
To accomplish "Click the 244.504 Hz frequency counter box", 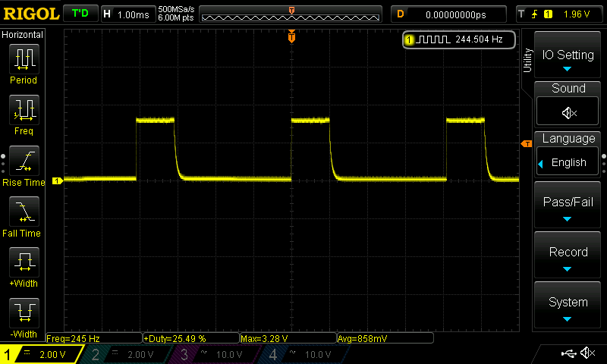I will tap(459, 39).
